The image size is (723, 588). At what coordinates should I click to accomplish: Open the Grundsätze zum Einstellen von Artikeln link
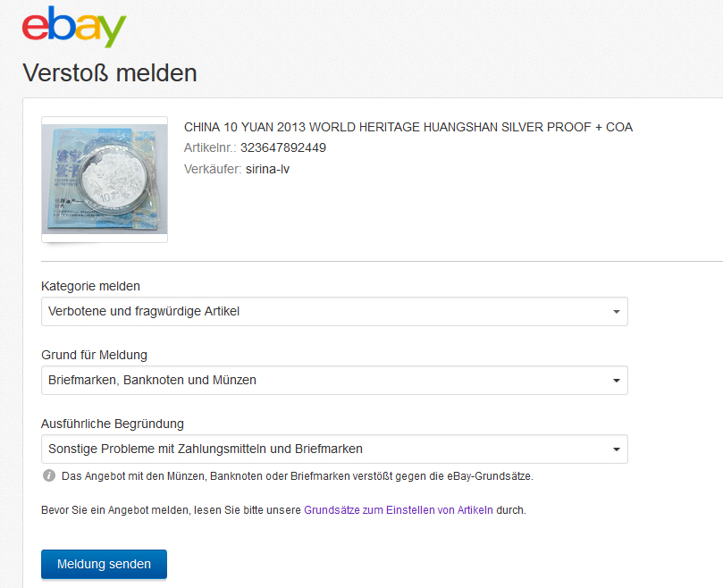[398, 511]
